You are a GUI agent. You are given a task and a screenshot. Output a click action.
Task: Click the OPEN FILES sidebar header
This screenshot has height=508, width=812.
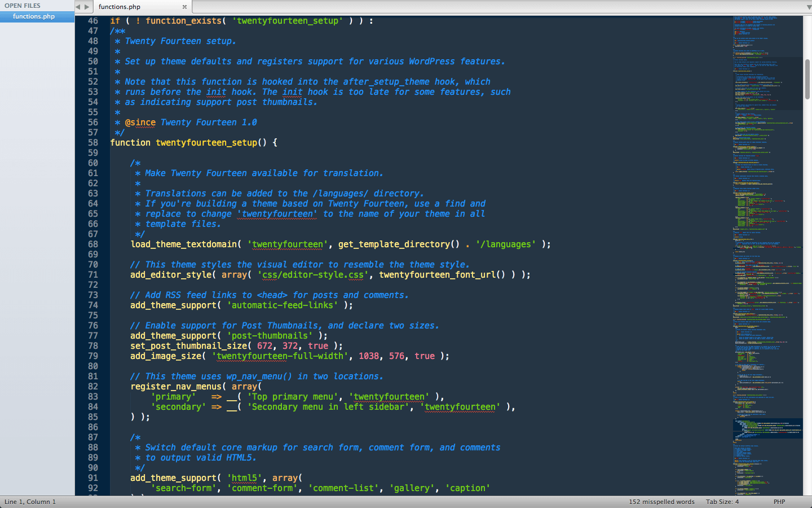tap(23, 6)
